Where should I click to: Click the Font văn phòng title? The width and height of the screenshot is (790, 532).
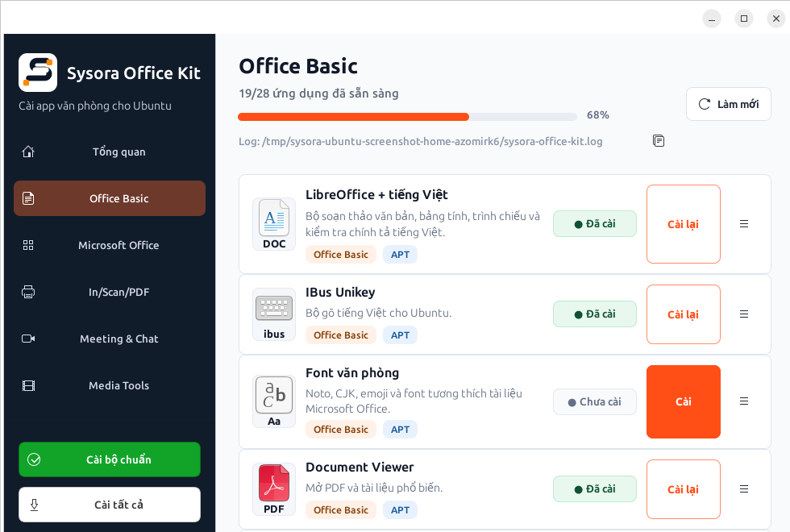[x=352, y=373]
